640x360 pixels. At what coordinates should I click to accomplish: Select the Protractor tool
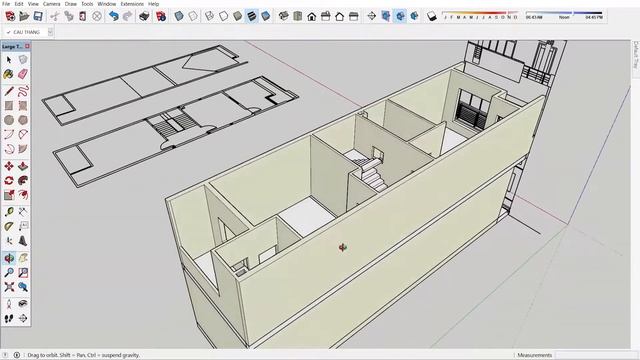[x=9, y=226]
